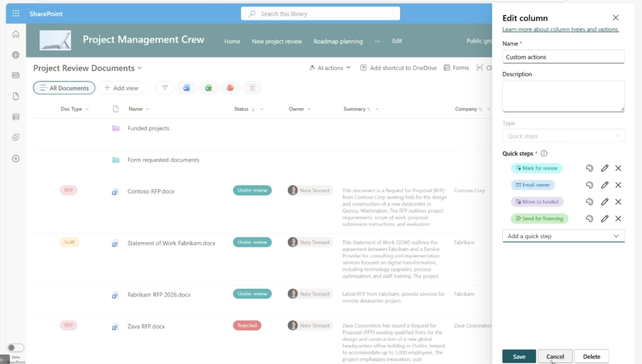Click into the column Description text box
This screenshot has height=364, width=642.
563,96
